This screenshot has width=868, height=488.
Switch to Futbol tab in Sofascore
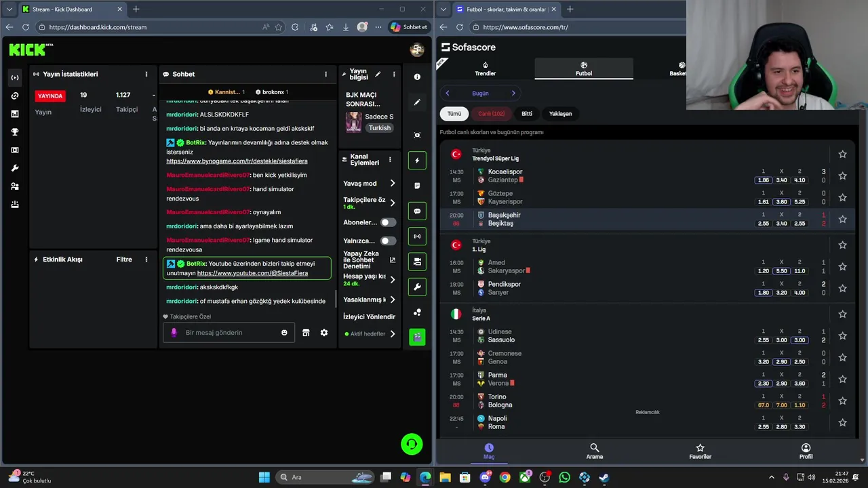pos(584,69)
